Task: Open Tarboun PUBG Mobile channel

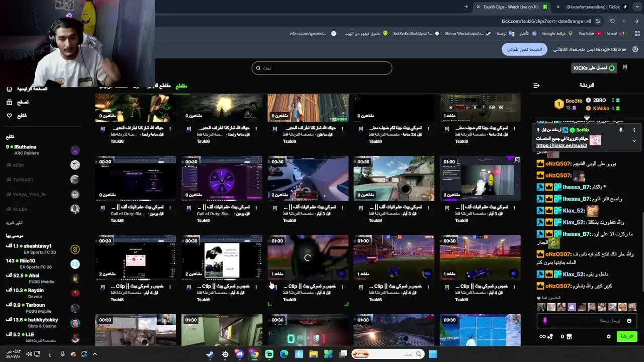Action: coord(43,308)
